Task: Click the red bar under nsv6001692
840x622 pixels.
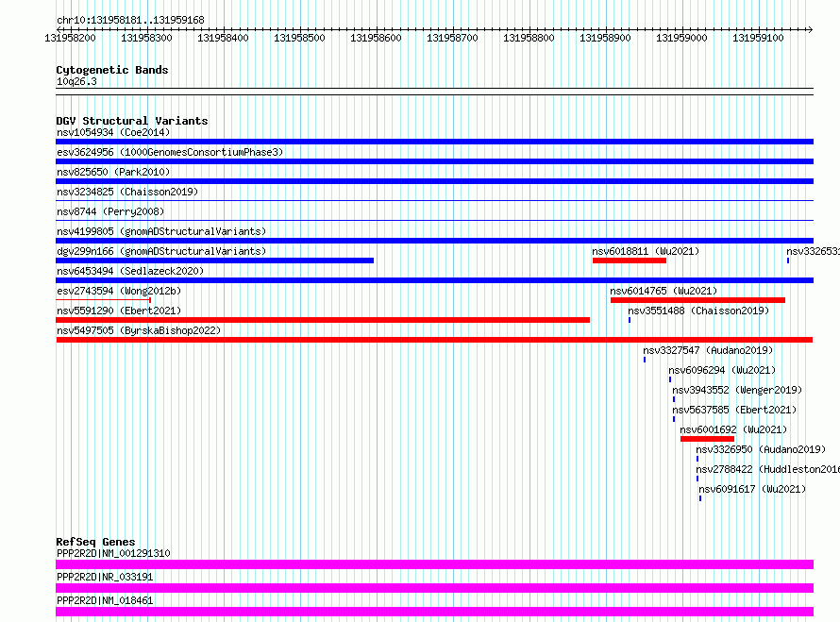Action: (x=707, y=439)
